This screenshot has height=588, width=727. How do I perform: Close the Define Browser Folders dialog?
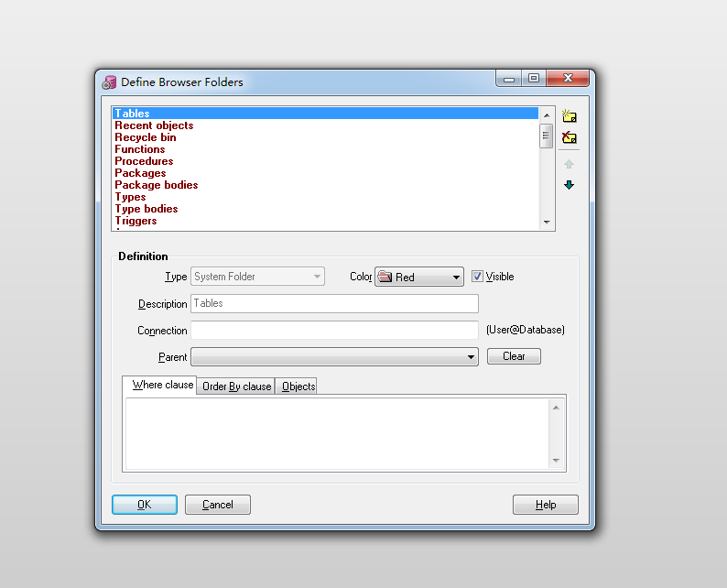click(x=568, y=78)
